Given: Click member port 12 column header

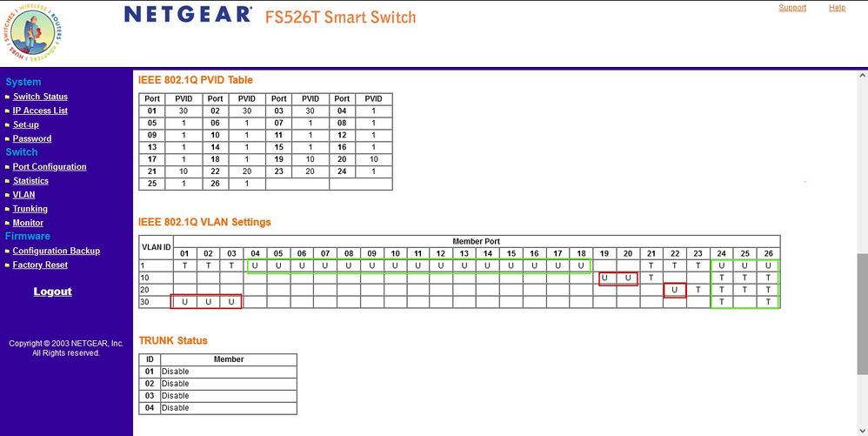Looking at the screenshot, I should (x=441, y=254).
